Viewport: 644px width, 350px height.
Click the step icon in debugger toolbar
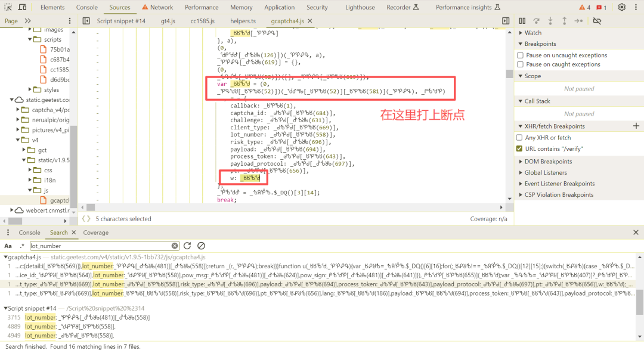point(578,21)
